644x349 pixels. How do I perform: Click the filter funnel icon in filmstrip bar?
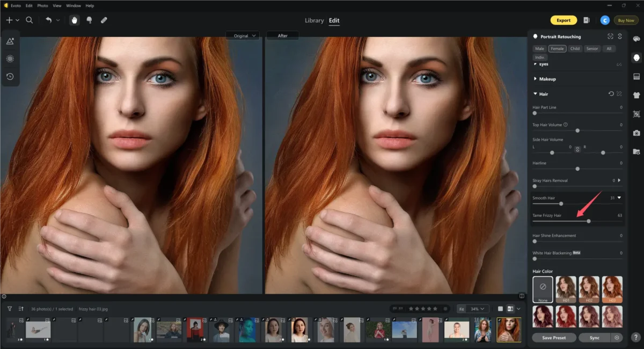click(x=10, y=309)
